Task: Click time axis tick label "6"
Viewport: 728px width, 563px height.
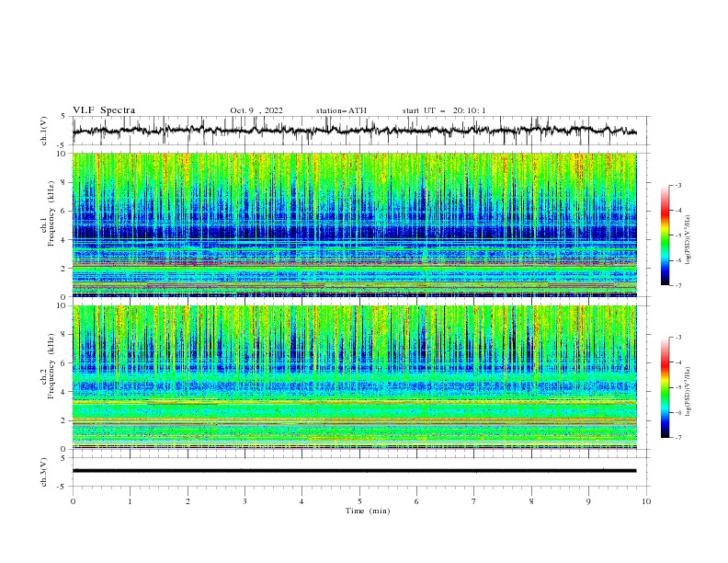Action: click(x=416, y=501)
